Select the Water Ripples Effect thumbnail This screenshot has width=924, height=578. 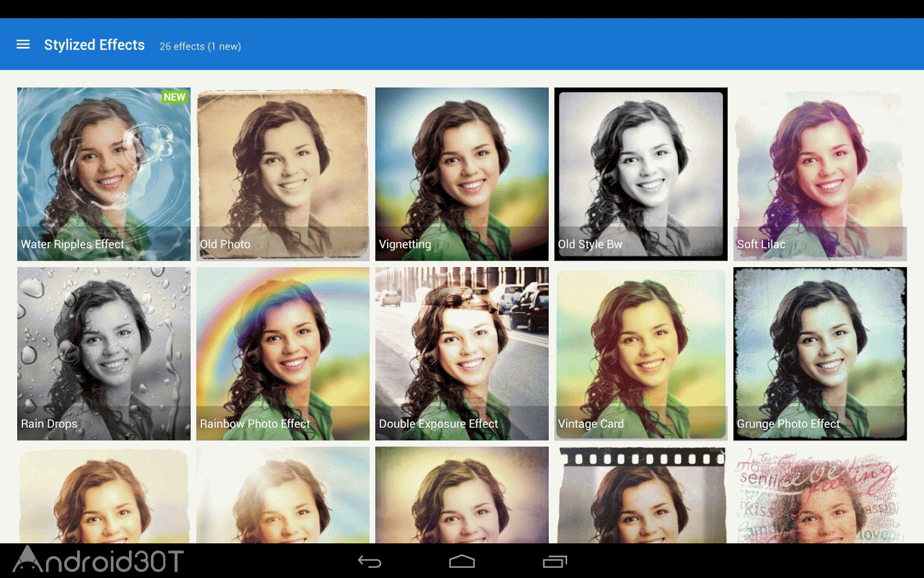tap(104, 174)
